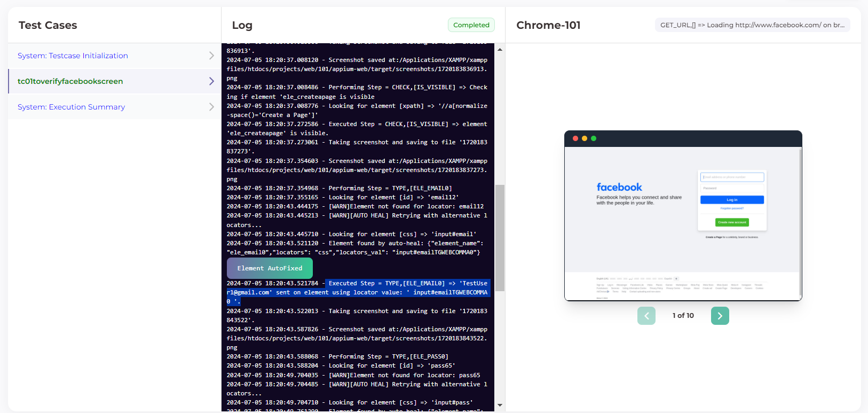868x413 pixels.
Task: Click green window dot in screenshot preview
Action: click(594, 138)
